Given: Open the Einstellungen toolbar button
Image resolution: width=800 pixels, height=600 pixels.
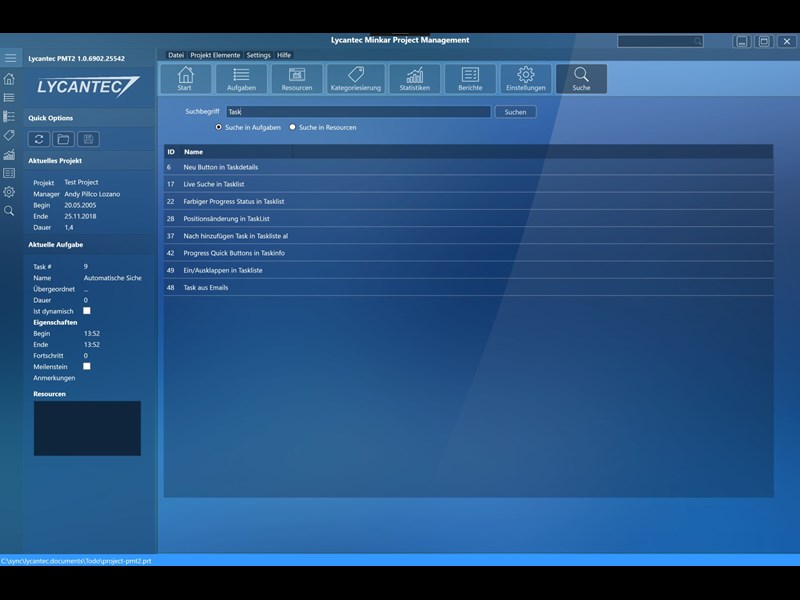Looking at the screenshot, I should (x=526, y=79).
